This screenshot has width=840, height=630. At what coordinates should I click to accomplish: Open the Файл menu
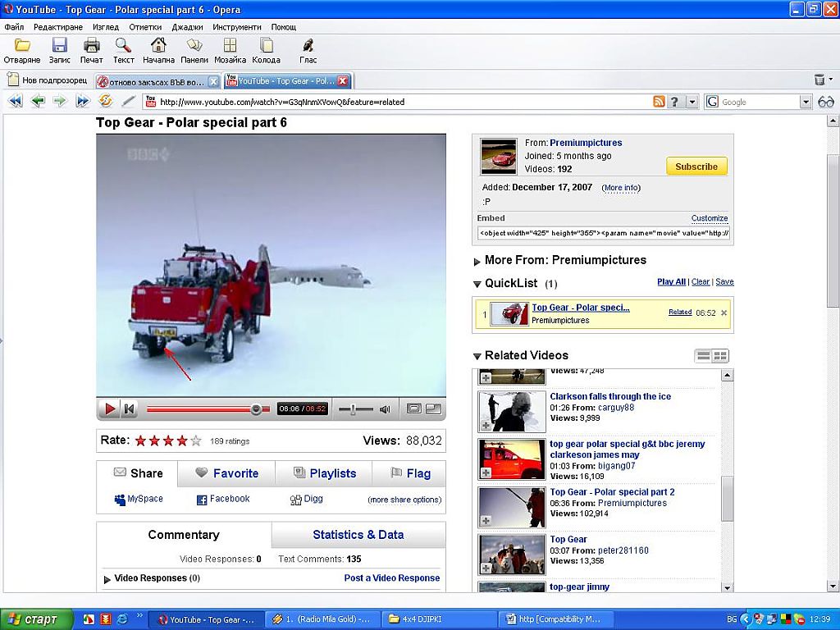click(x=14, y=27)
